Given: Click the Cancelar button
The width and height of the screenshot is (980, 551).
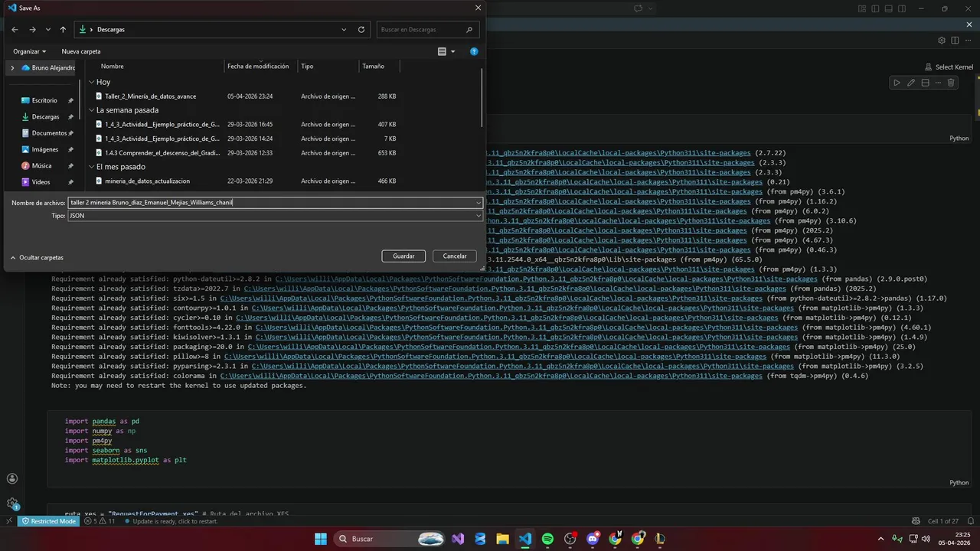Looking at the screenshot, I should tap(455, 256).
